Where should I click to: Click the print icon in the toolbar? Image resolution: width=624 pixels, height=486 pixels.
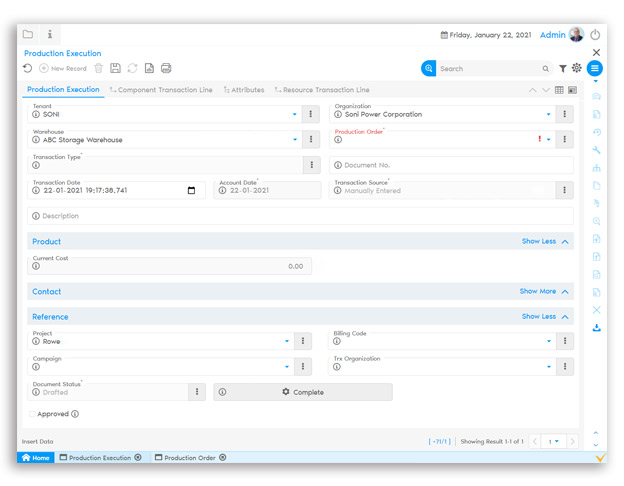point(166,68)
